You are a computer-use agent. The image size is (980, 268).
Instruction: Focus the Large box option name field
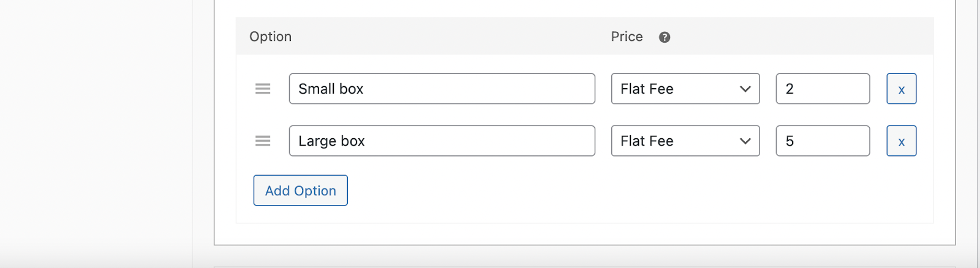click(442, 141)
